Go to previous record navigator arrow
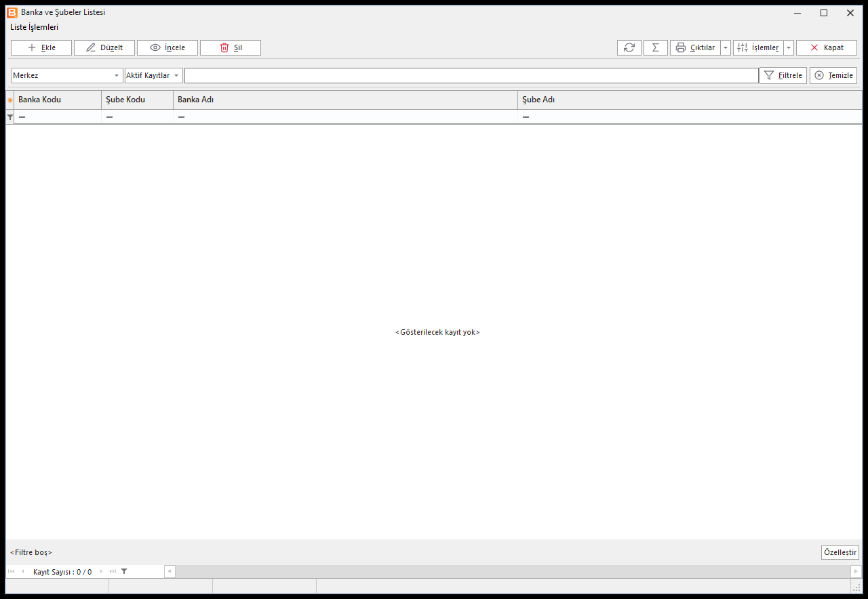 pos(22,571)
